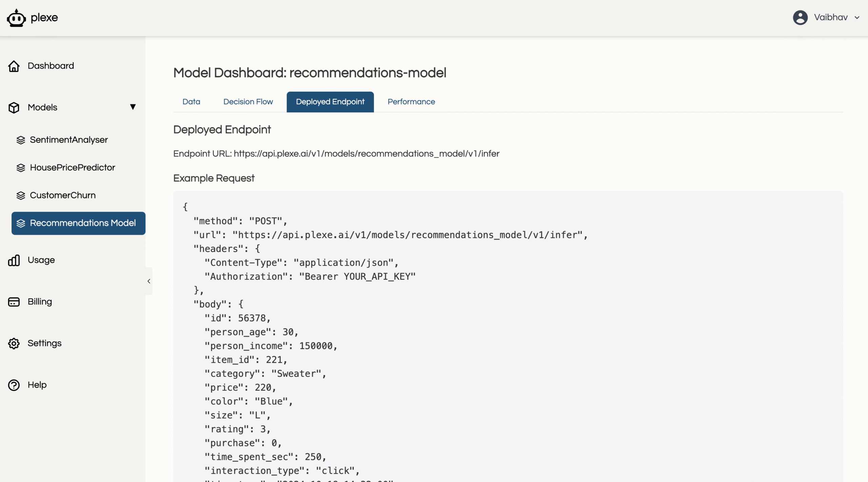This screenshot has width=868, height=482.
Task: Click the SentimentAnalyser layers icon
Action: [x=21, y=140]
